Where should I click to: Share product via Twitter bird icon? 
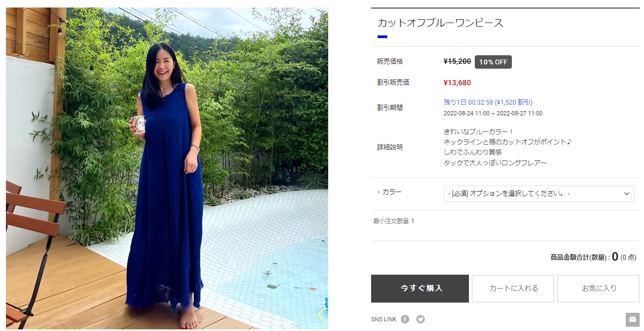point(420,319)
